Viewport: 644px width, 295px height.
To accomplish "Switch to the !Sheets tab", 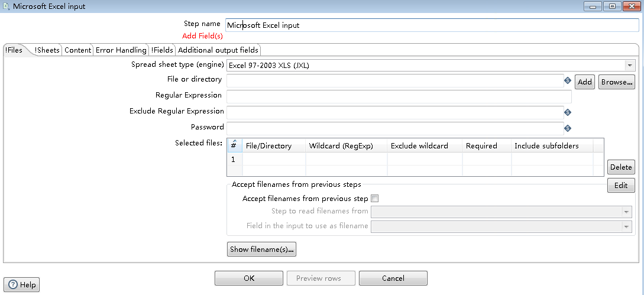I will (x=47, y=50).
